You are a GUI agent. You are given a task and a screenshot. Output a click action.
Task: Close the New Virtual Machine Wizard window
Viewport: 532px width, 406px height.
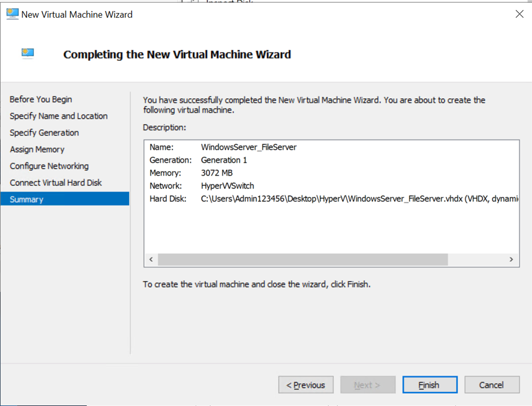(519, 14)
